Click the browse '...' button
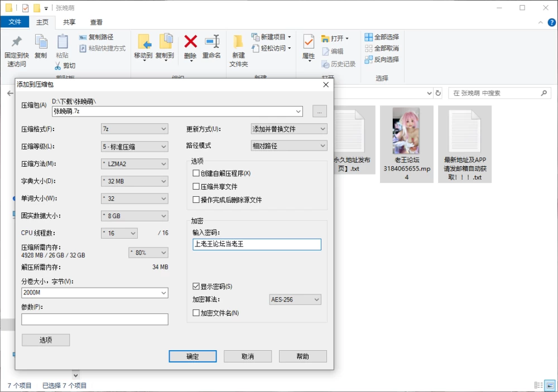Image resolution: width=558 pixels, height=392 pixels. point(320,112)
